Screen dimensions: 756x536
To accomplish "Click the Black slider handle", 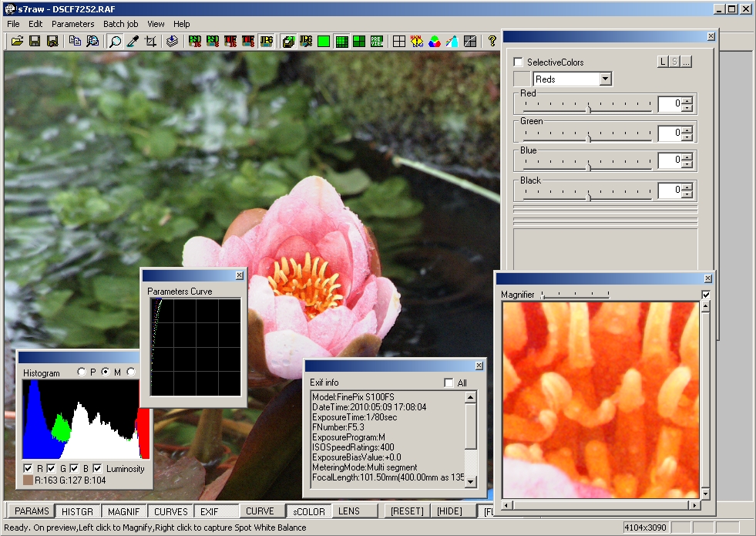I will pyautogui.click(x=588, y=197).
